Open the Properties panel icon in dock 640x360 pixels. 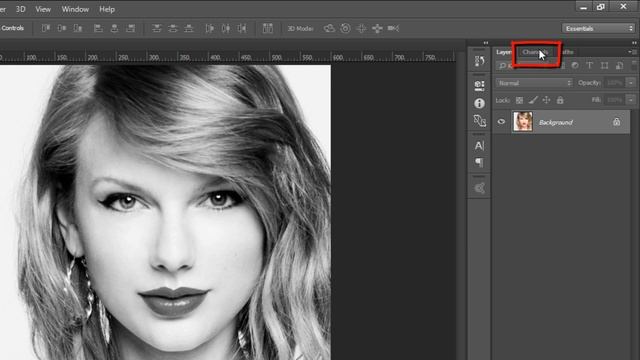480,85
